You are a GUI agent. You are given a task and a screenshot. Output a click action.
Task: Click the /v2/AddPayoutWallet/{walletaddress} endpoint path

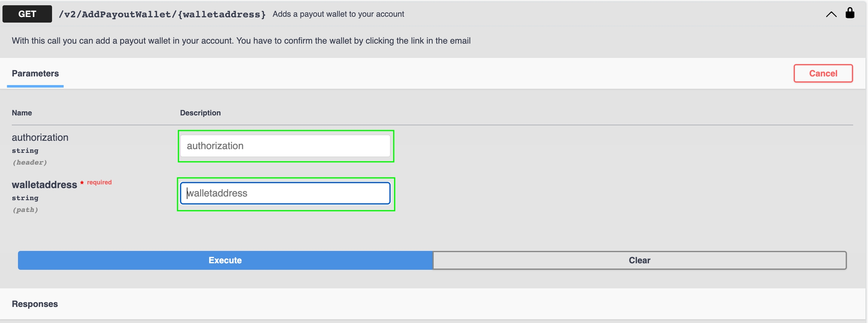162,14
